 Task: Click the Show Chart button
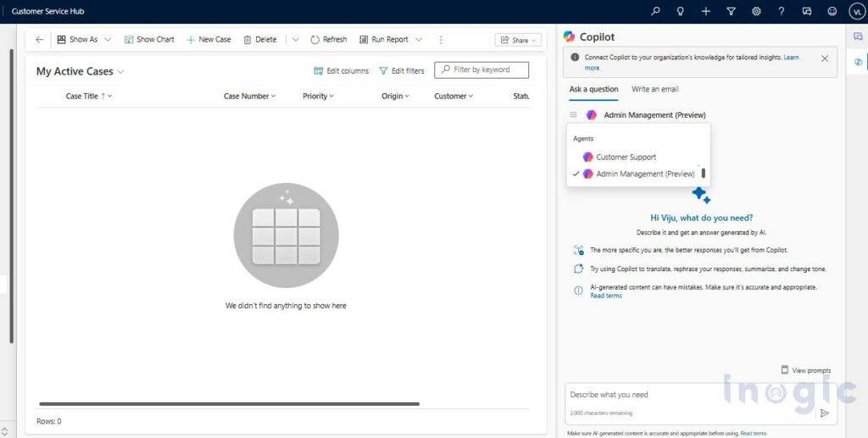tap(149, 40)
